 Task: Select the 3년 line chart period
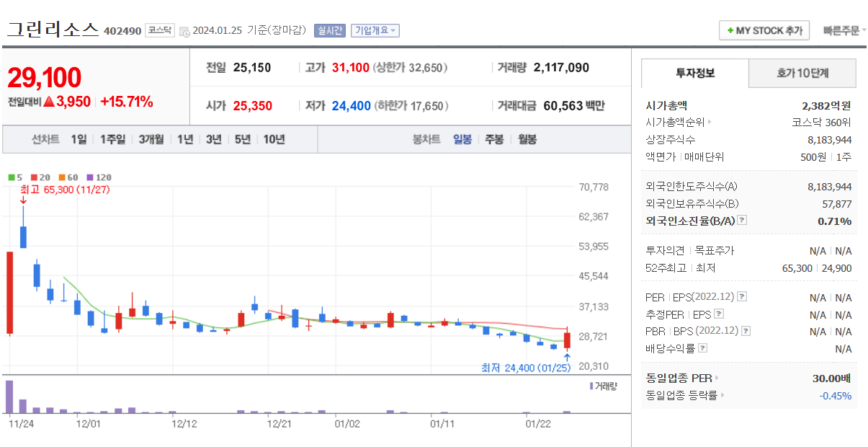coord(214,139)
